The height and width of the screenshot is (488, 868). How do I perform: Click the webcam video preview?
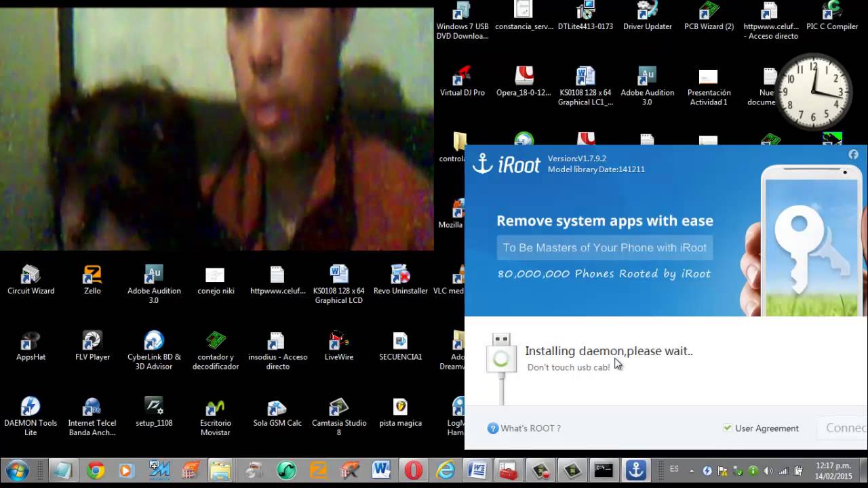(x=217, y=129)
